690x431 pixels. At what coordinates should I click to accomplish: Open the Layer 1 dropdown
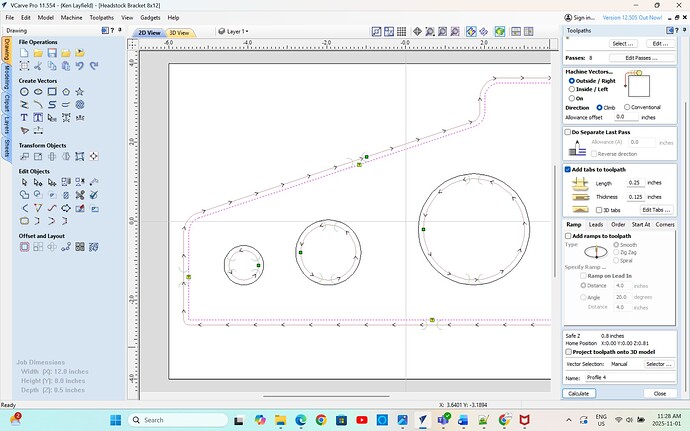(234, 31)
